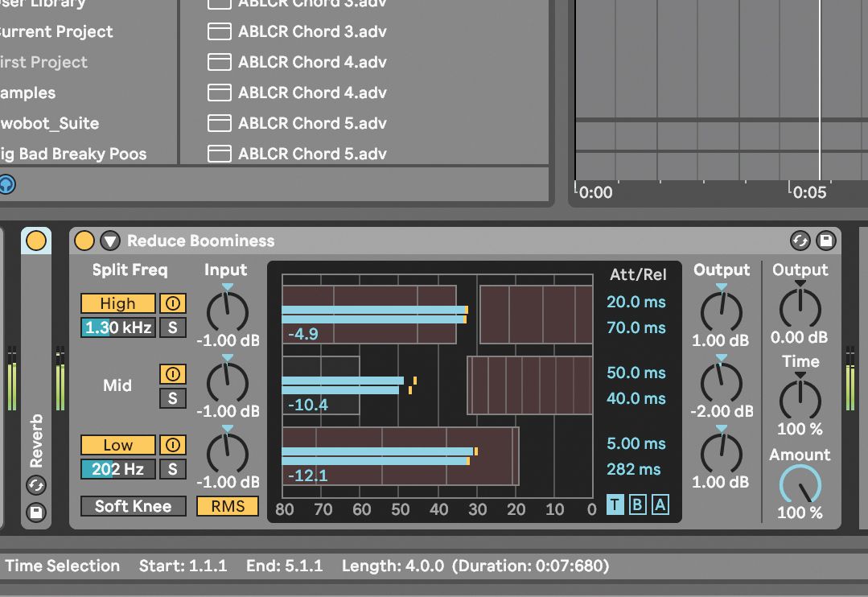868x597 pixels.
Task: Save the Reverb device as a preset
Action: 35,513
